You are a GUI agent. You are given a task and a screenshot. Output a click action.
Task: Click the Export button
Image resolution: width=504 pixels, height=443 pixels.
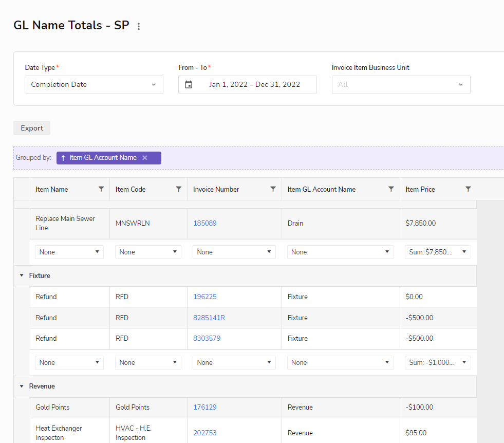[x=32, y=128]
